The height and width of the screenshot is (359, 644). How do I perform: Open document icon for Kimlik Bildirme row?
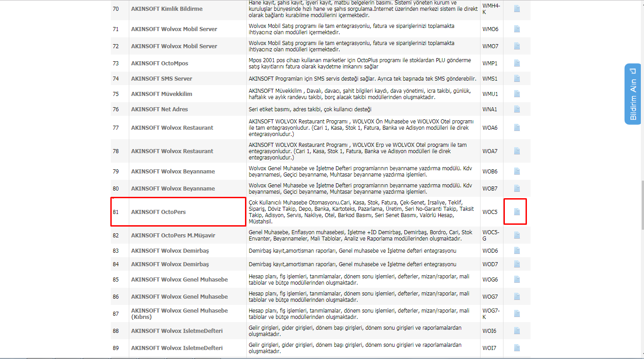tap(517, 9)
